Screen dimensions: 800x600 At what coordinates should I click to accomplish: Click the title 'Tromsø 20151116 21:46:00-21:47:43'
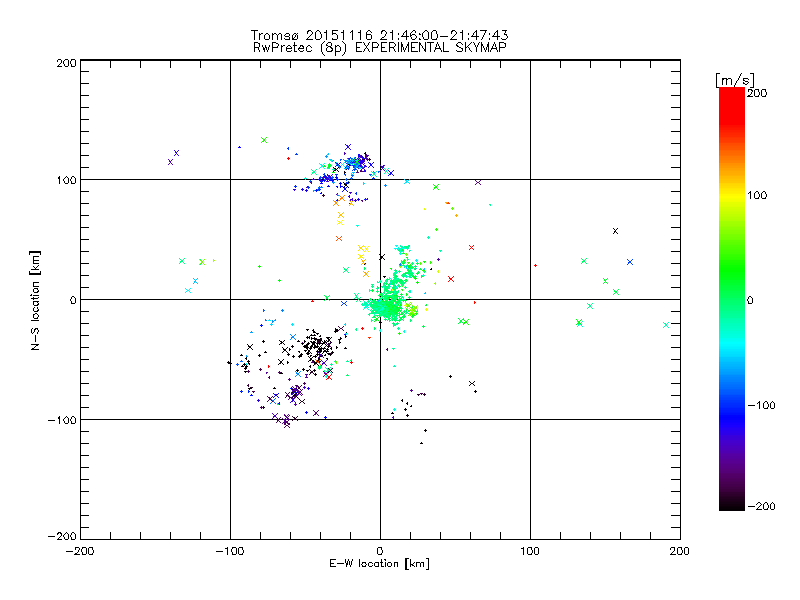[379, 35]
